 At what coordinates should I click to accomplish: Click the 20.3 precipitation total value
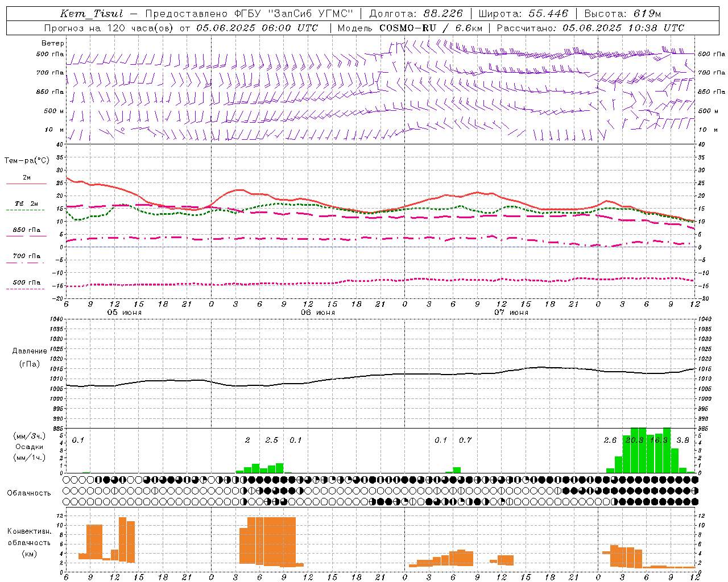(x=634, y=440)
